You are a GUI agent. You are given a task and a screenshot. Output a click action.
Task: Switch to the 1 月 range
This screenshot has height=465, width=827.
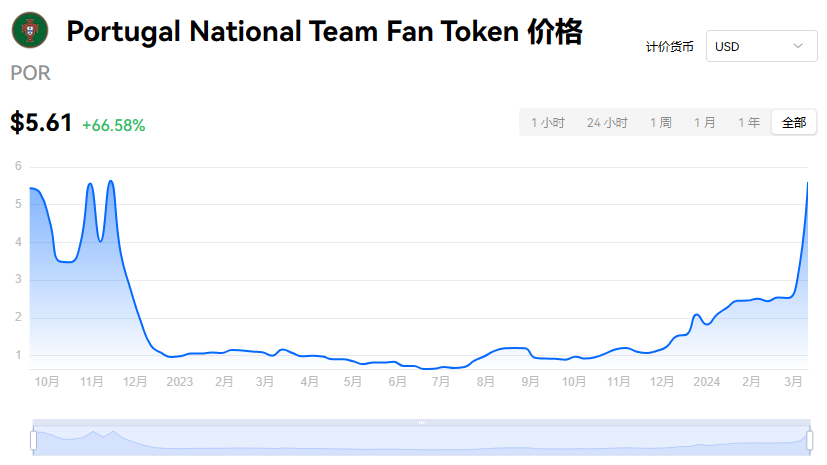pyautogui.click(x=705, y=123)
